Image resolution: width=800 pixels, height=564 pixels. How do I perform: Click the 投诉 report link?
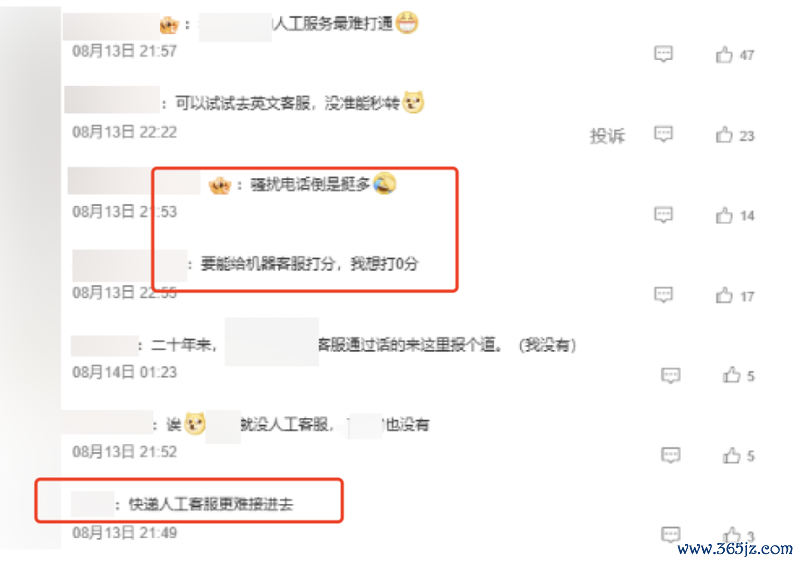tap(607, 136)
